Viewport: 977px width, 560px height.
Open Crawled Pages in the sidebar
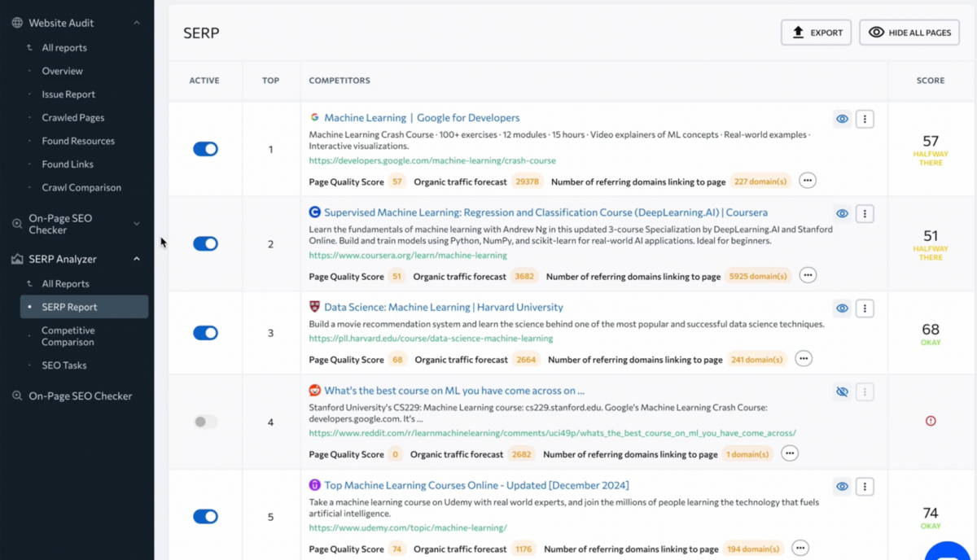coord(73,117)
